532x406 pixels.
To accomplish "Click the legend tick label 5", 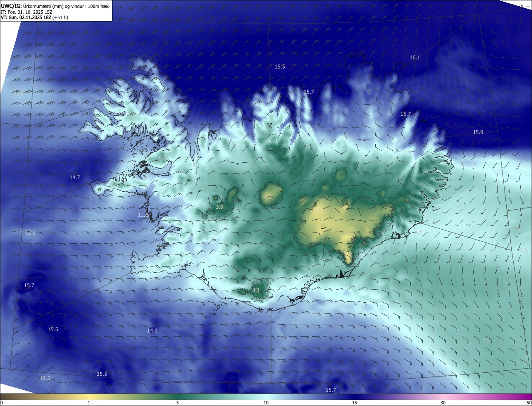I will [177, 403].
